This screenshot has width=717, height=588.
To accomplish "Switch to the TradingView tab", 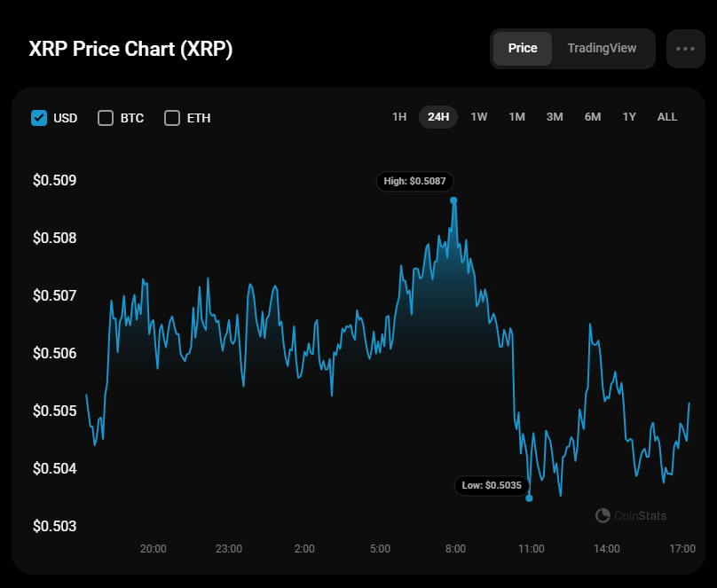I will (x=602, y=48).
